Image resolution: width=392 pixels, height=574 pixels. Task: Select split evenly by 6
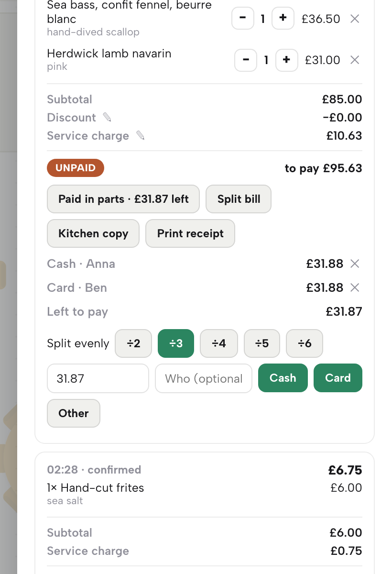[x=305, y=343]
